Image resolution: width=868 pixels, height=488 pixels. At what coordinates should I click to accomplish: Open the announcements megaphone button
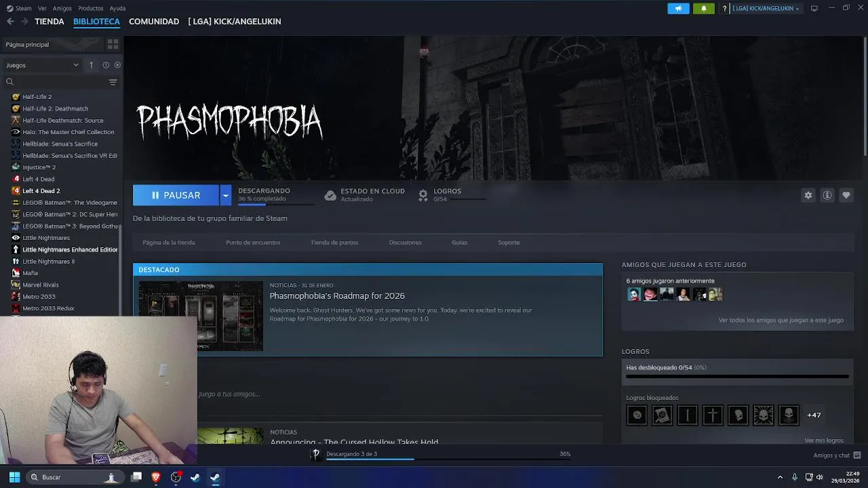click(678, 8)
